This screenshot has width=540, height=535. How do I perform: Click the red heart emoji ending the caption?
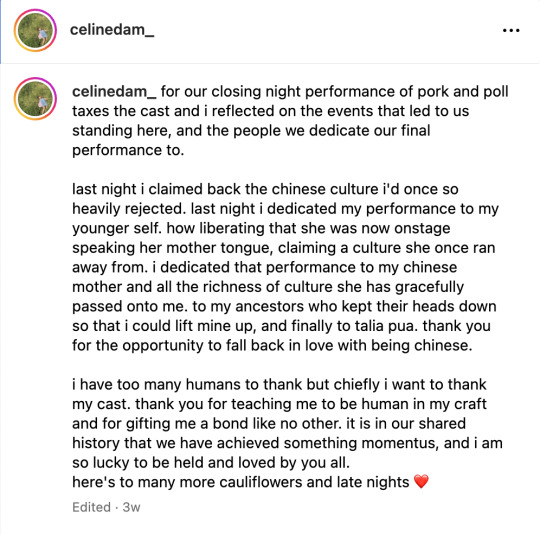point(421,481)
